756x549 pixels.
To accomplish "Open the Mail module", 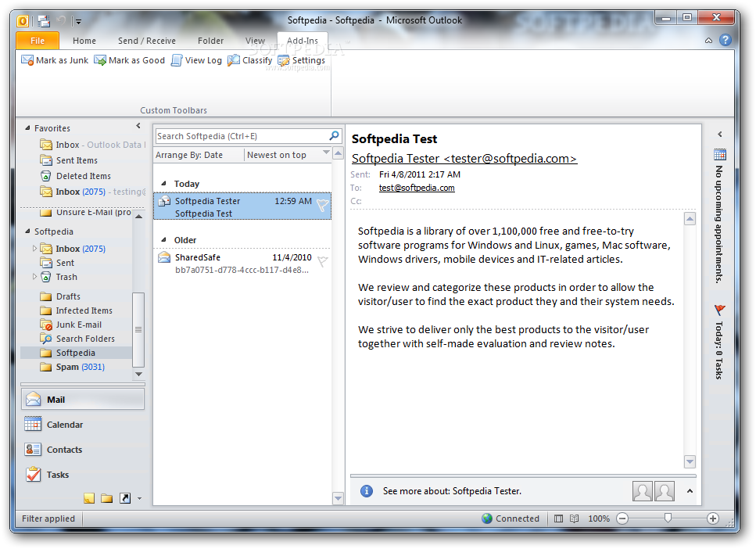I will (x=83, y=400).
